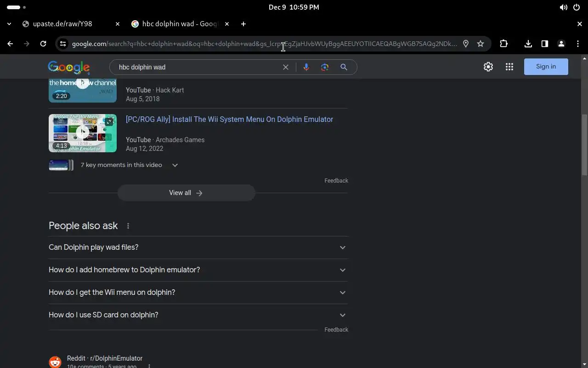Reload the current page
Screen dimensions: 588x368
coord(43,44)
